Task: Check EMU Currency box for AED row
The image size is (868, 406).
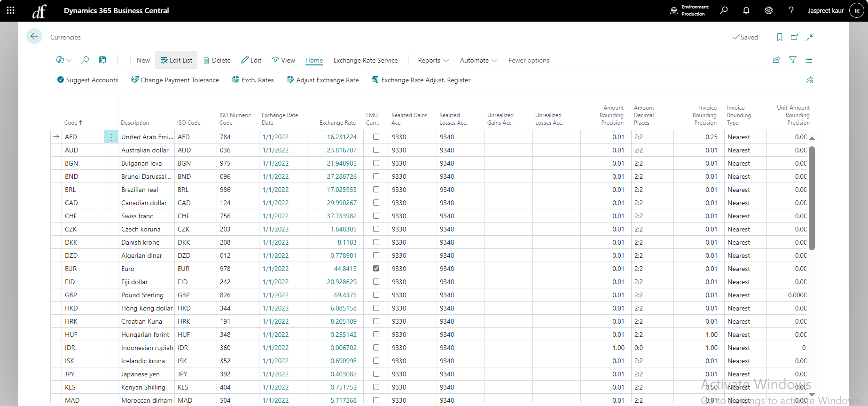Action: coord(376,137)
